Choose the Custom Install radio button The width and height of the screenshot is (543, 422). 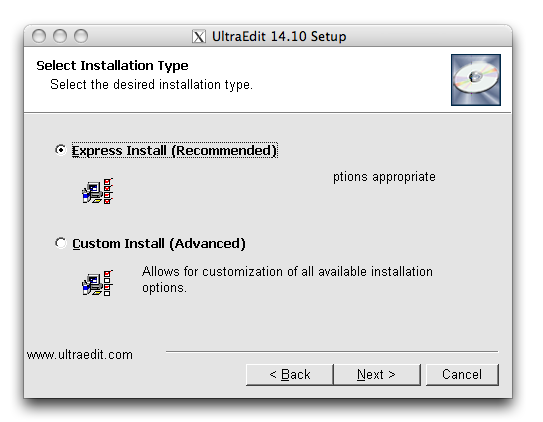click(x=61, y=243)
